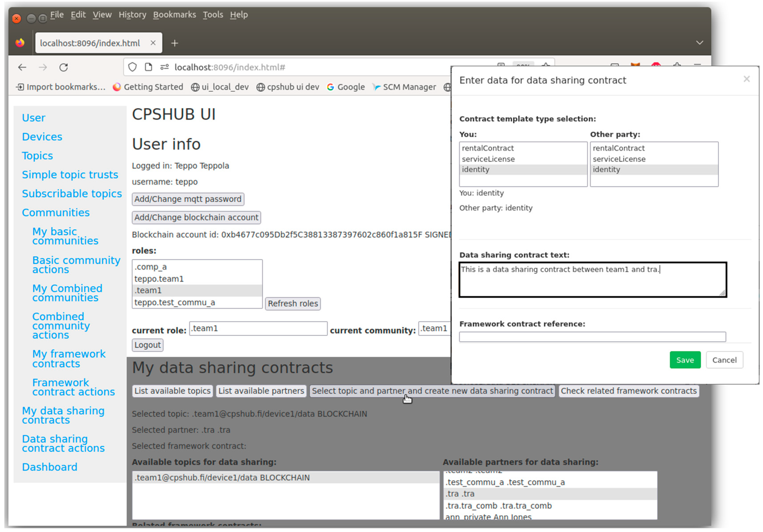Select teppo.test_commu_a in roles list
Viewport: 763px width, 532px height.
pyautogui.click(x=197, y=302)
